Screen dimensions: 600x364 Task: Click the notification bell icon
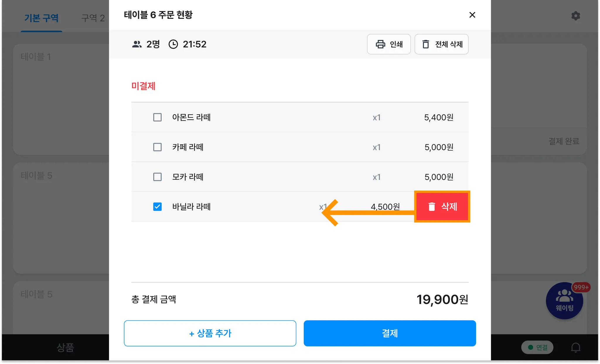575,348
